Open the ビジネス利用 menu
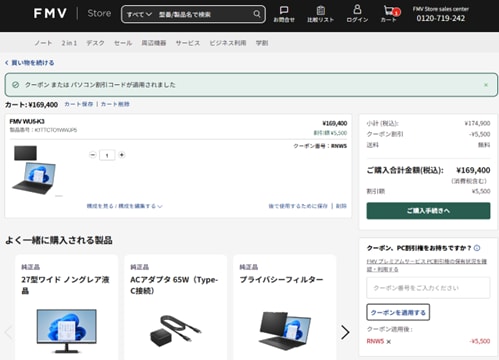 pos(228,43)
